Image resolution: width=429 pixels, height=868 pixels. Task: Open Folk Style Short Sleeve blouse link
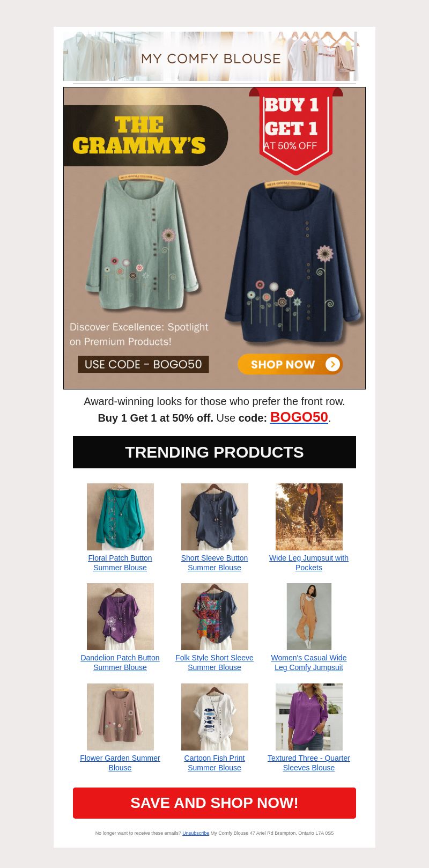pos(214,663)
